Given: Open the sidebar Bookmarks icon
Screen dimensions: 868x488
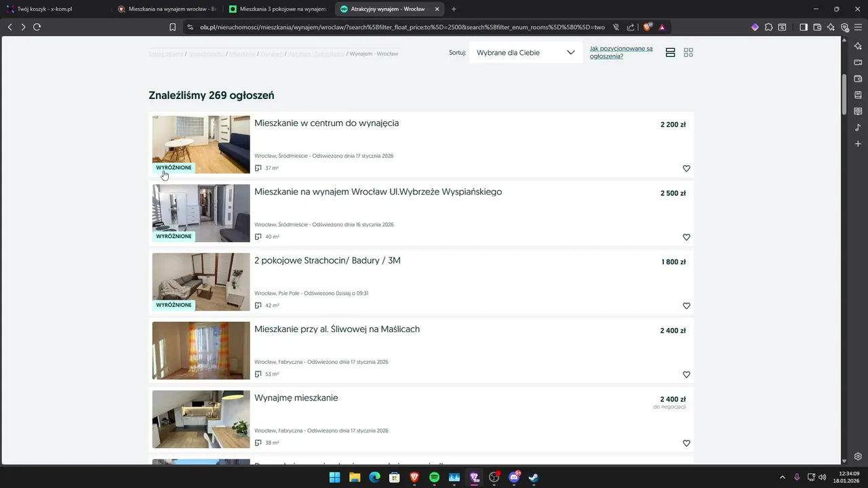Looking at the screenshot, I should pos(858,95).
